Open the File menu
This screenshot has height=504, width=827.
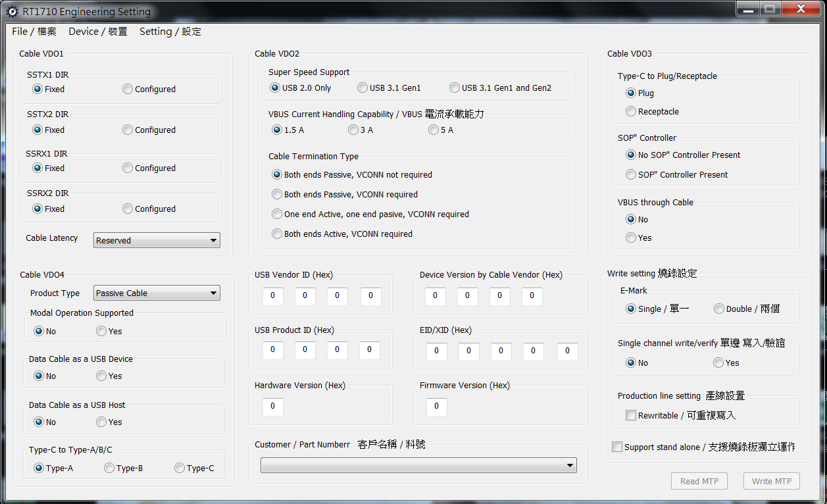34,32
